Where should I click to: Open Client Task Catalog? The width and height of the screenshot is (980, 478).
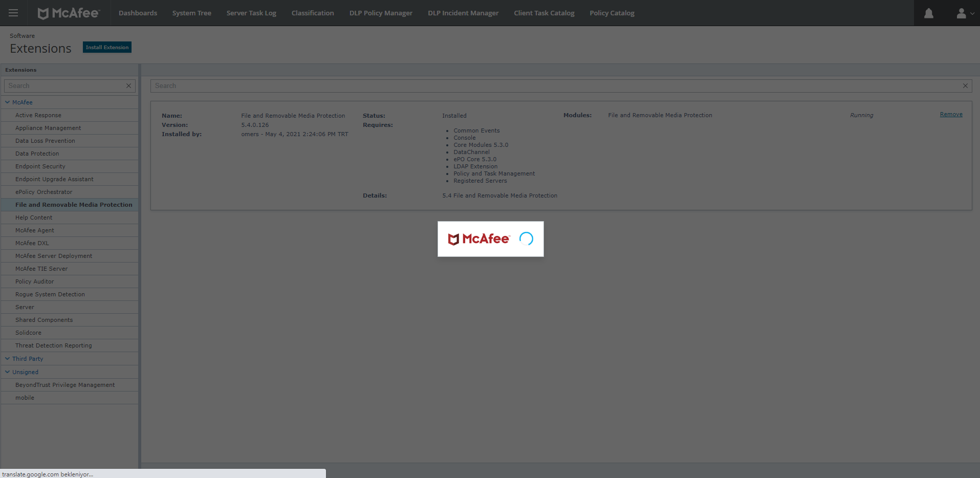click(544, 13)
